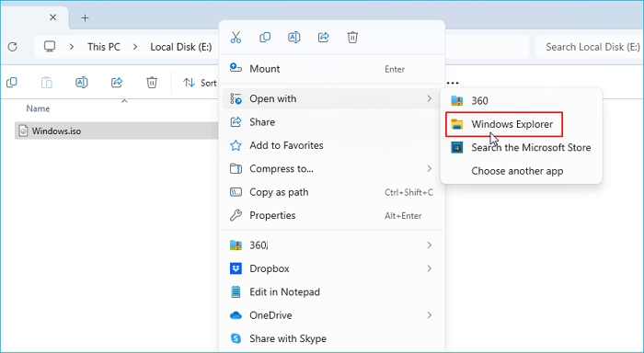Choose Edit in Notepad
This screenshot has height=353, width=644.
tap(332, 291)
